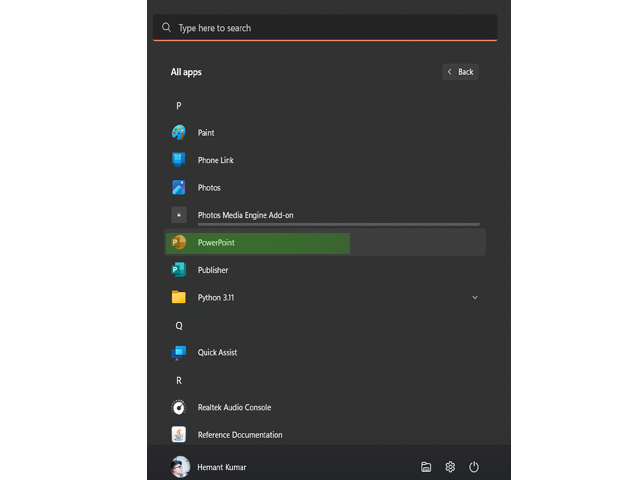Open the Quick Assist icon
The width and height of the screenshot is (640, 480).
[178, 352]
